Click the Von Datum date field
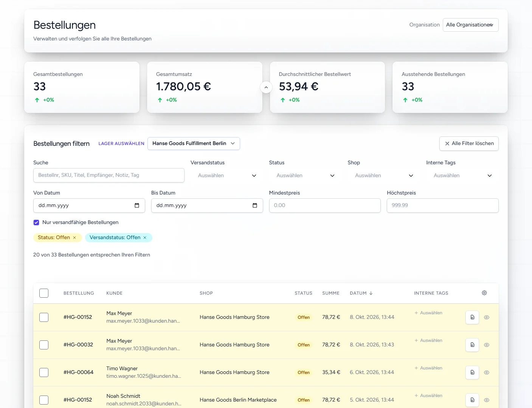The image size is (532, 408). pos(89,206)
